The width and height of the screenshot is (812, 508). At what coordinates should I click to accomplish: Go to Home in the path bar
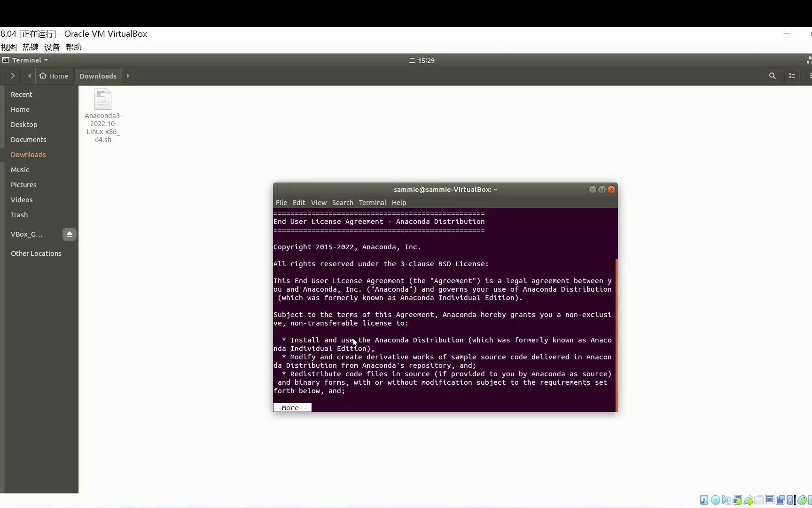pos(54,76)
